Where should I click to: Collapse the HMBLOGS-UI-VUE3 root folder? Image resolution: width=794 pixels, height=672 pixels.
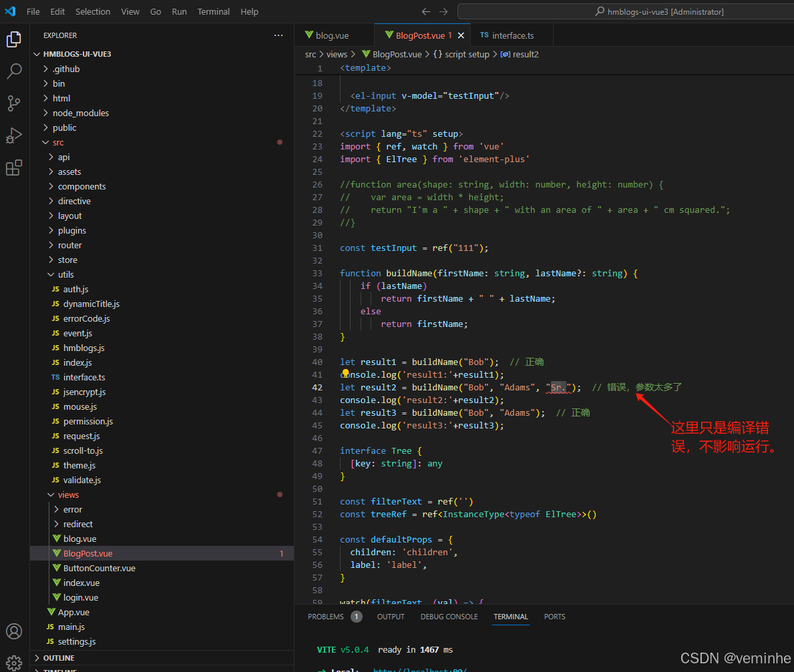click(x=162, y=54)
